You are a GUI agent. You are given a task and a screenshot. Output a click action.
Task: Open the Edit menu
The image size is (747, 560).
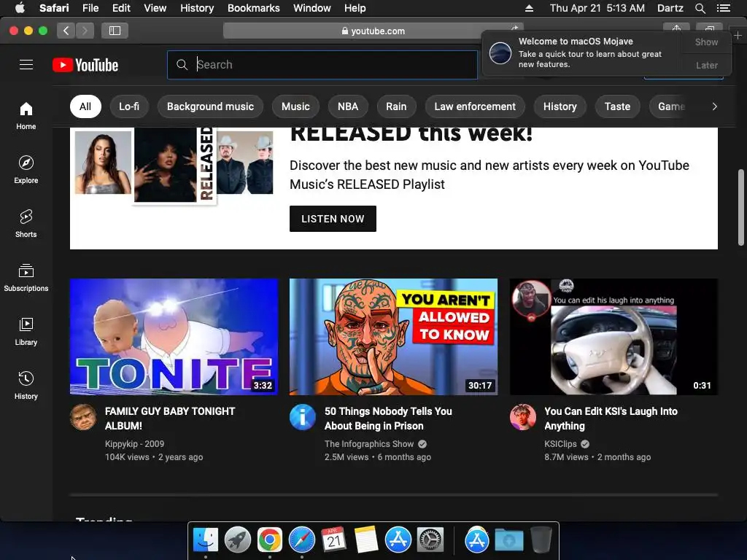click(x=121, y=8)
